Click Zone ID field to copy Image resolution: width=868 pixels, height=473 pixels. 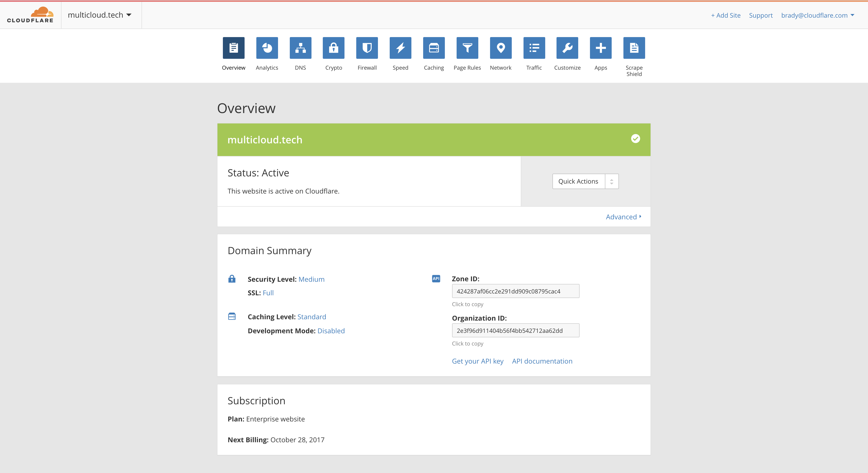click(x=515, y=291)
